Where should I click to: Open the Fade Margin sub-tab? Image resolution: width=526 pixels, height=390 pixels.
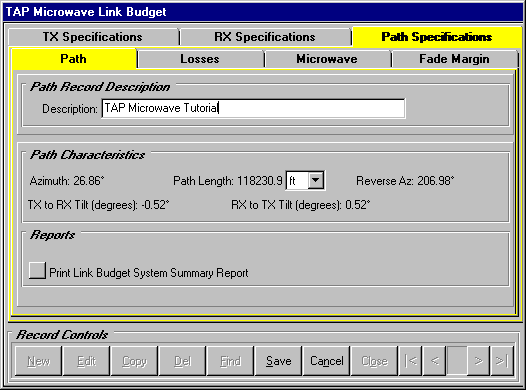click(454, 59)
